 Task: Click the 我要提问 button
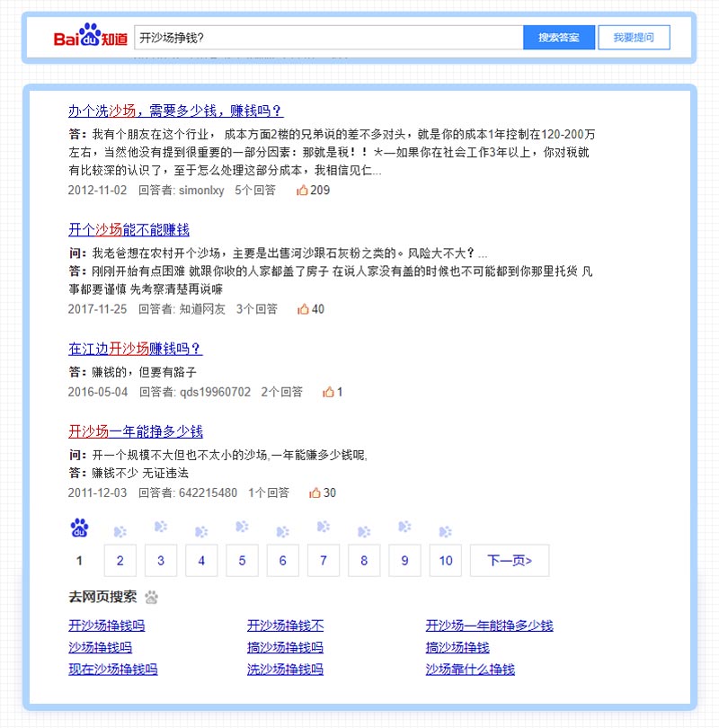[x=635, y=37]
